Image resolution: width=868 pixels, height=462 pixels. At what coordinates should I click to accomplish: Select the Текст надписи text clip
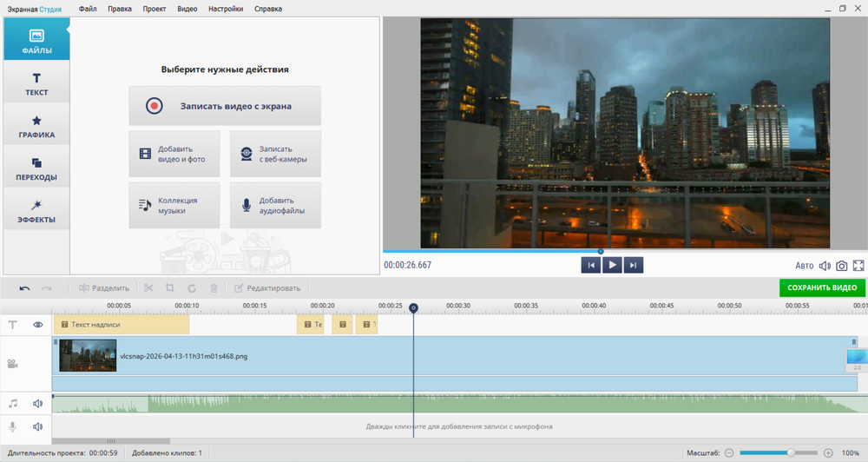122,325
